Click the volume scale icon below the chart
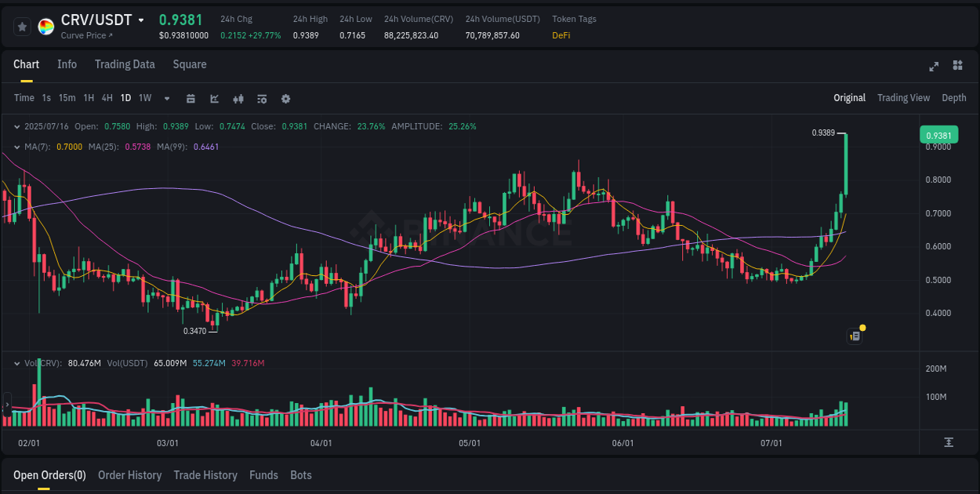The width and height of the screenshot is (980, 494). click(x=949, y=443)
